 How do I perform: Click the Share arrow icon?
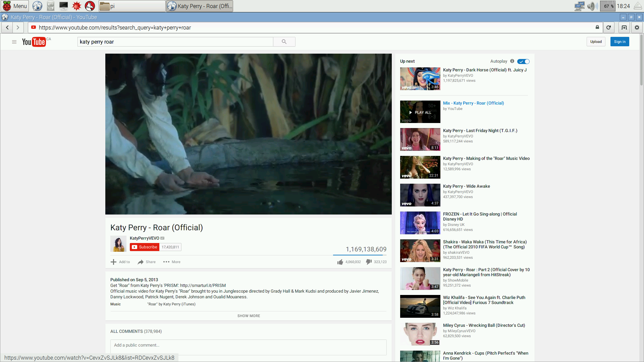[141, 262]
